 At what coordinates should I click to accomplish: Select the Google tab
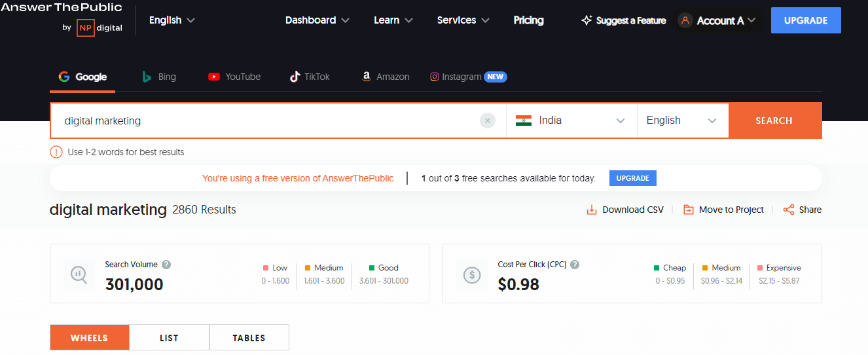point(82,77)
